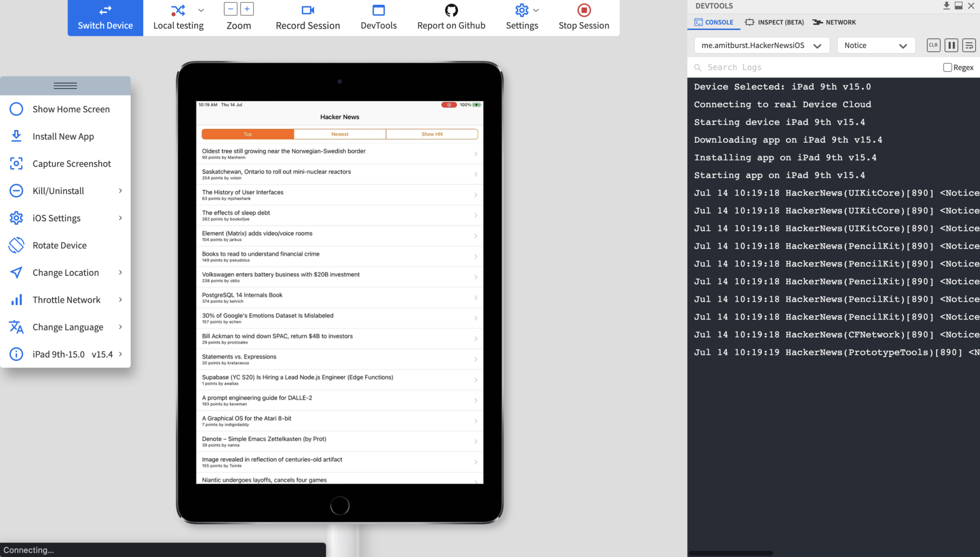Rotate the iPad device

point(59,245)
